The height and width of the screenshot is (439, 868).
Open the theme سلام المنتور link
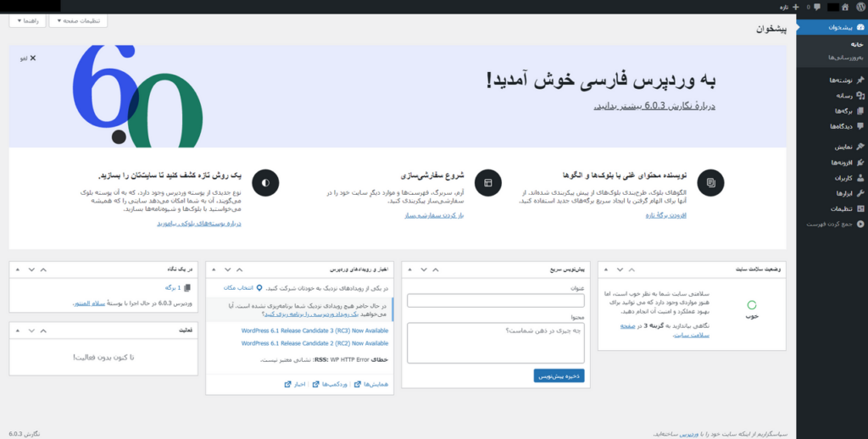pos(90,303)
